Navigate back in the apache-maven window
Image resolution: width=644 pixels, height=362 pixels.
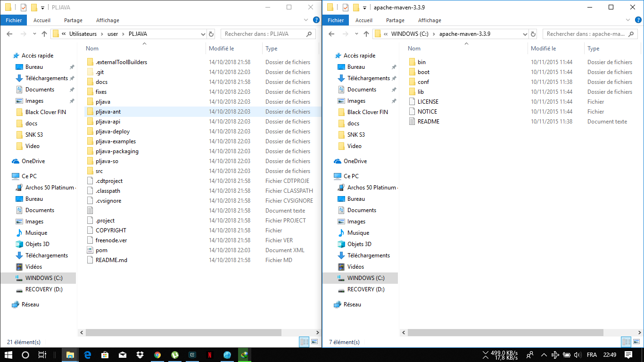331,34
